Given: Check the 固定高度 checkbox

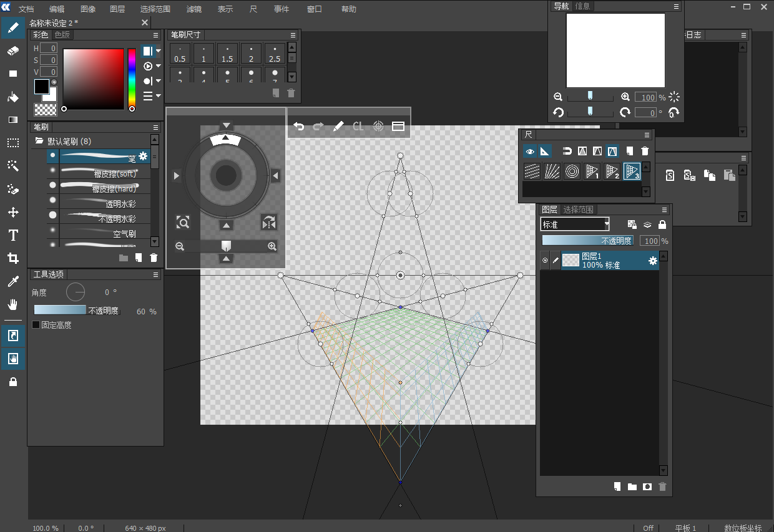Looking at the screenshot, I should pos(36,325).
